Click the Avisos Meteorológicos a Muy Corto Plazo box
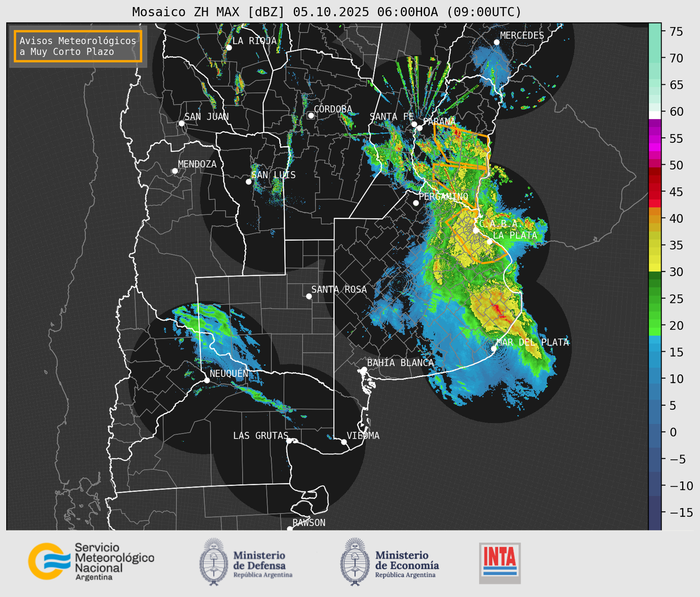The width and height of the screenshot is (700, 597). pos(78,46)
